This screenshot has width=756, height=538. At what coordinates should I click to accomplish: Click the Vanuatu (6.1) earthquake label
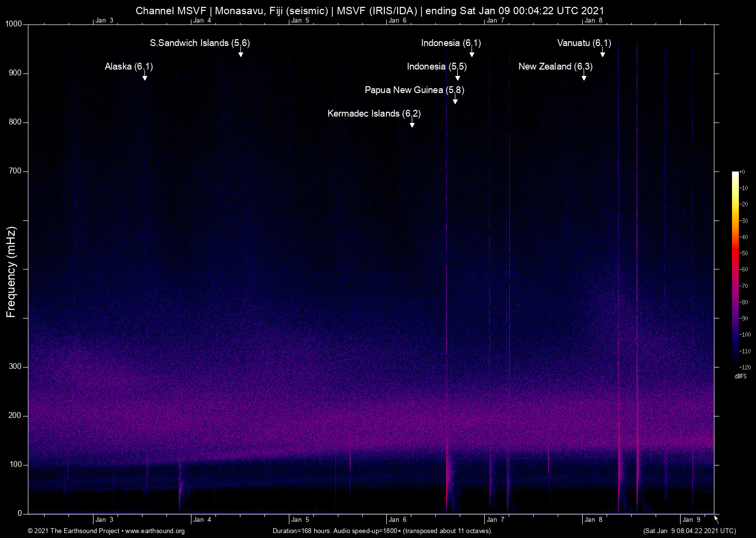[584, 43]
